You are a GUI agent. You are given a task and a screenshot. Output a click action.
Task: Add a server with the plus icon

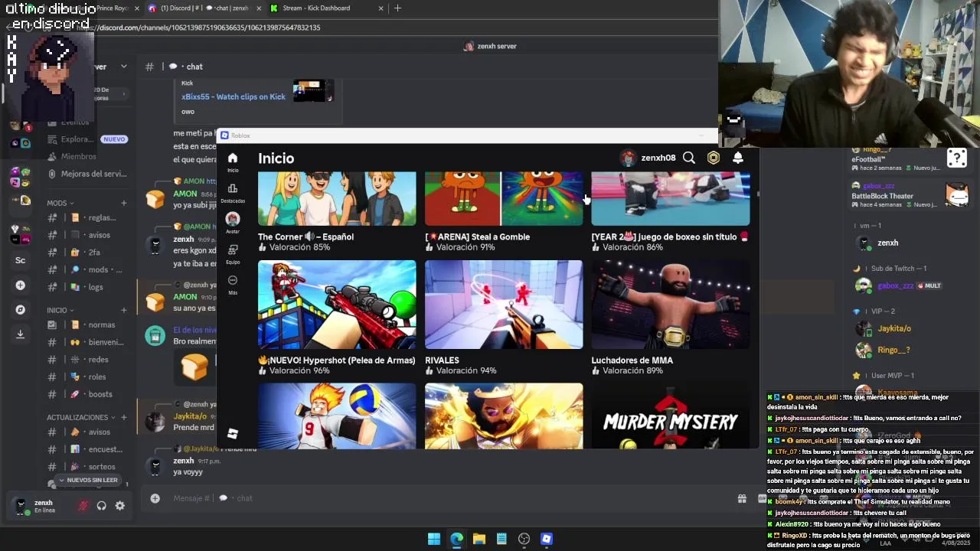click(21, 285)
